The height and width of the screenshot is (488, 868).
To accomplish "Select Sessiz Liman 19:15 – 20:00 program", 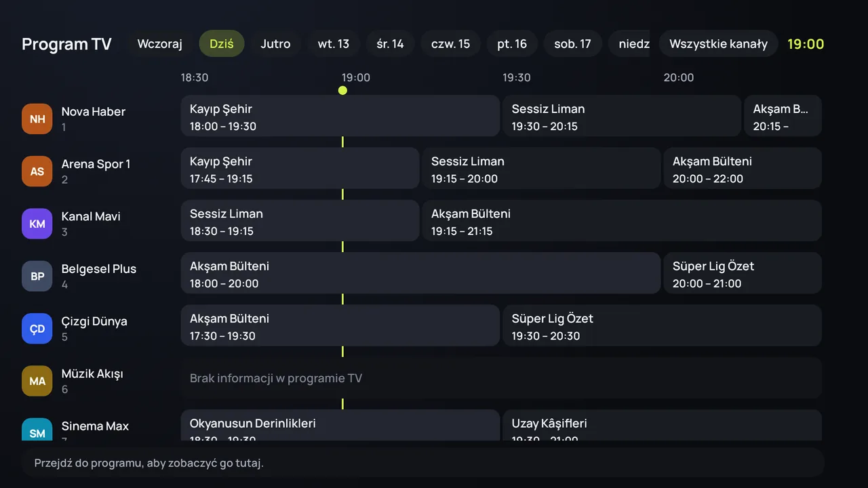I will coord(542,169).
